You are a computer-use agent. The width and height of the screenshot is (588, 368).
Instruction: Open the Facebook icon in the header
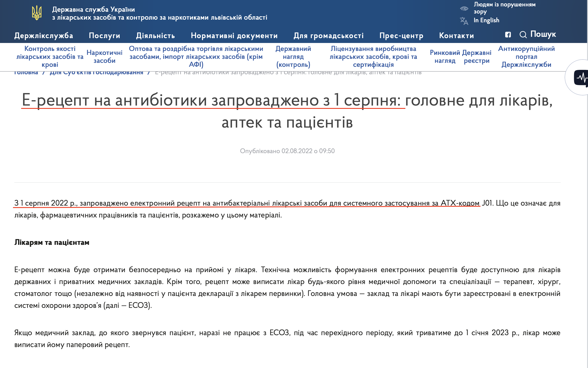[x=508, y=35]
